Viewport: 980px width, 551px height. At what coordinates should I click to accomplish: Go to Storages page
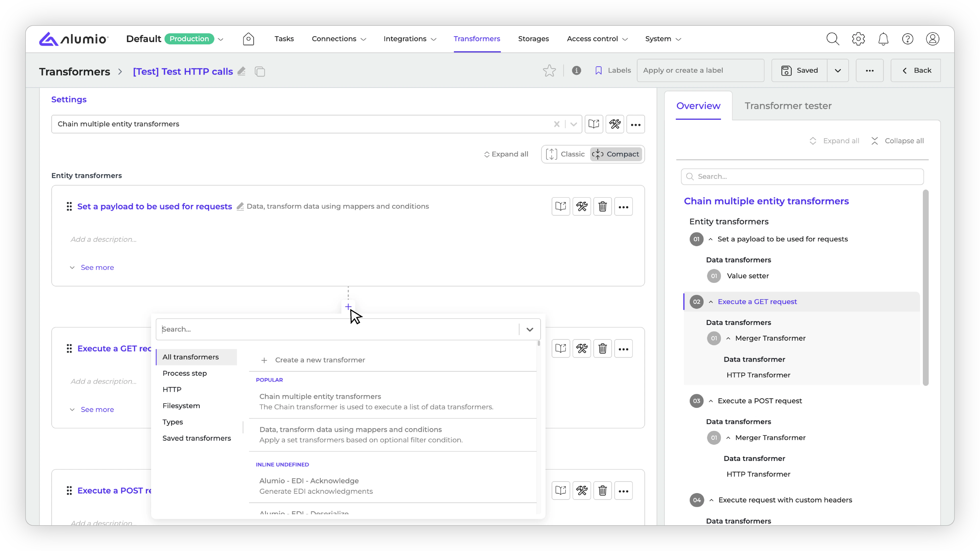point(533,39)
